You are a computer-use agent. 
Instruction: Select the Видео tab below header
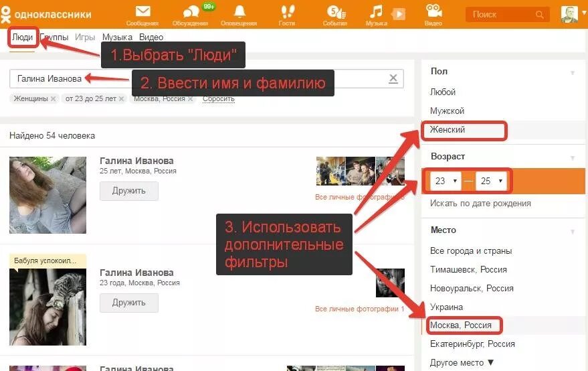click(151, 38)
